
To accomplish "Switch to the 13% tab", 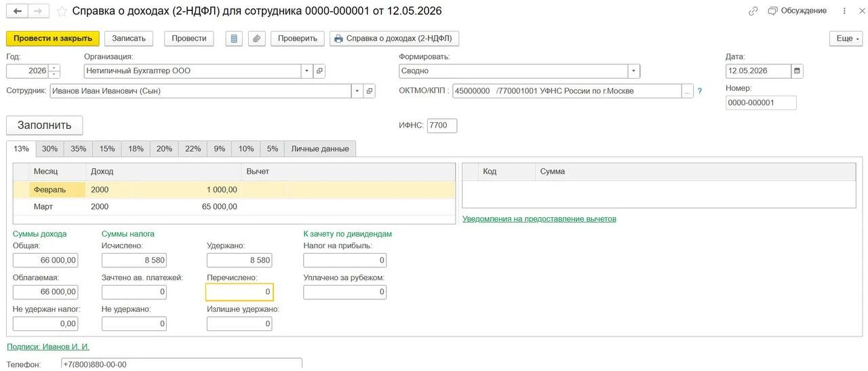I will point(21,149).
